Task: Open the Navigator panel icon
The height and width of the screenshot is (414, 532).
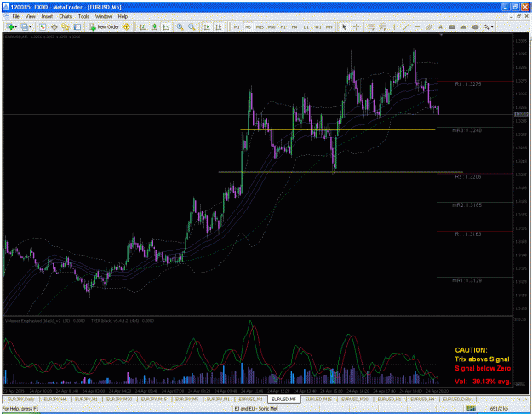Action: tap(66, 26)
